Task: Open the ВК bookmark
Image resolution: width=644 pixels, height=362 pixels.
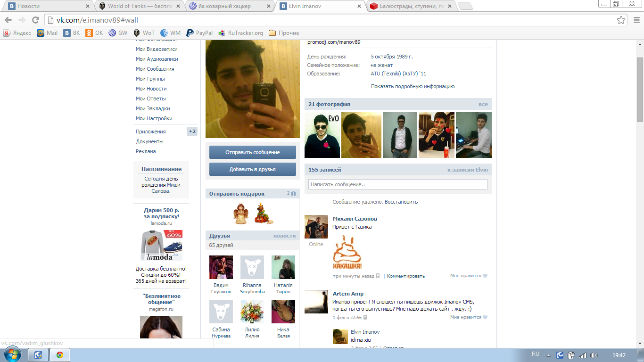Action: pyautogui.click(x=72, y=33)
